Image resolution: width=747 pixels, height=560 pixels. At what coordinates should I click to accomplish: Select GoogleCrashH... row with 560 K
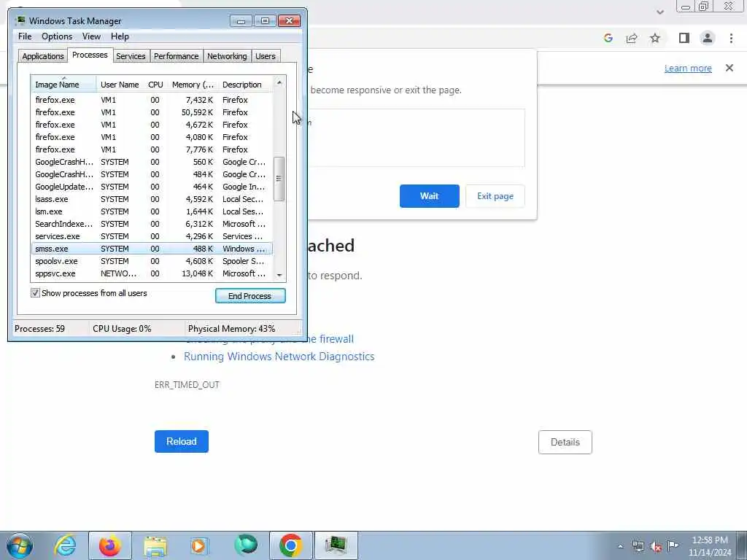click(152, 162)
